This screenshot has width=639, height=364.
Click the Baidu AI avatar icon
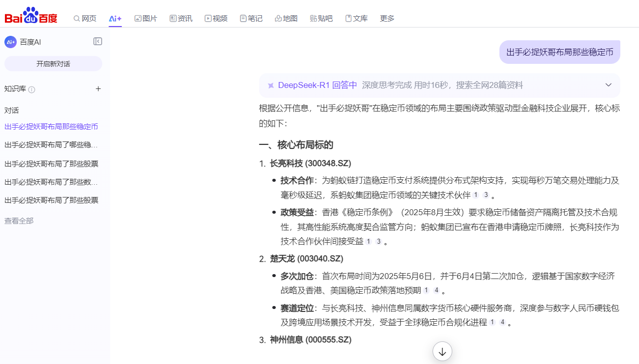[x=10, y=42]
